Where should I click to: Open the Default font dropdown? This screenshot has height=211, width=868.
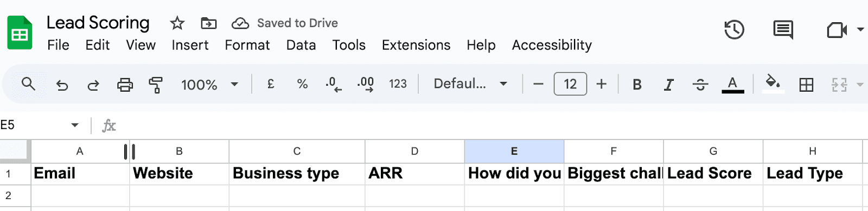pos(470,84)
